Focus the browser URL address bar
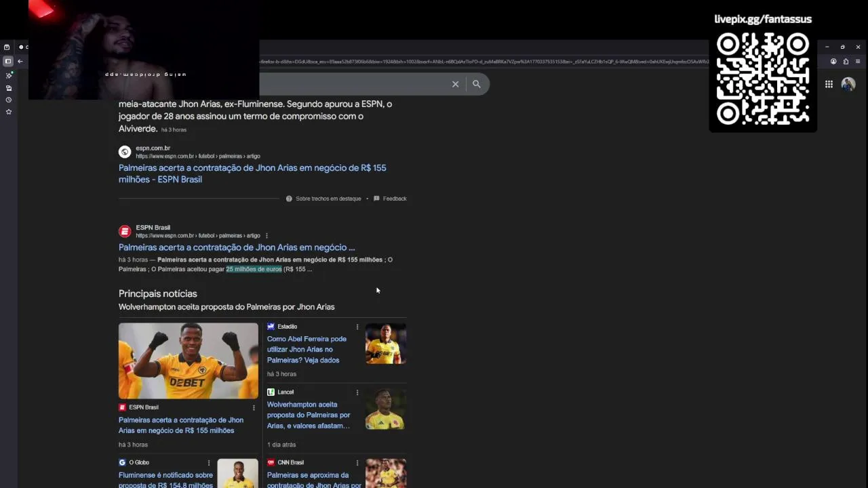The height and width of the screenshot is (488, 868). point(483,62)
